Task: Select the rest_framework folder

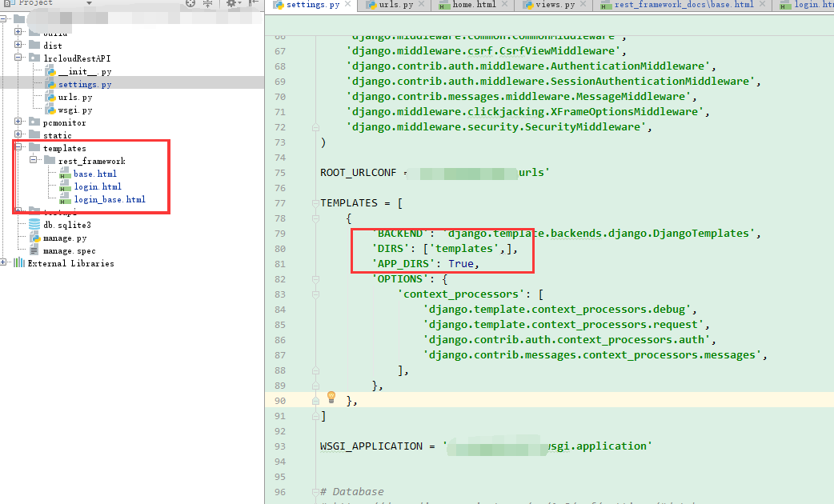Action: 91,161
